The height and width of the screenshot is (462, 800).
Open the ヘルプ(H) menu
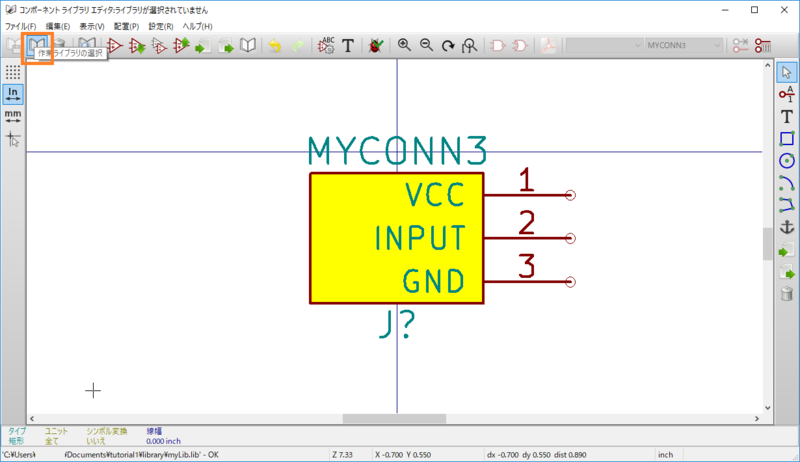click(197, 26)
